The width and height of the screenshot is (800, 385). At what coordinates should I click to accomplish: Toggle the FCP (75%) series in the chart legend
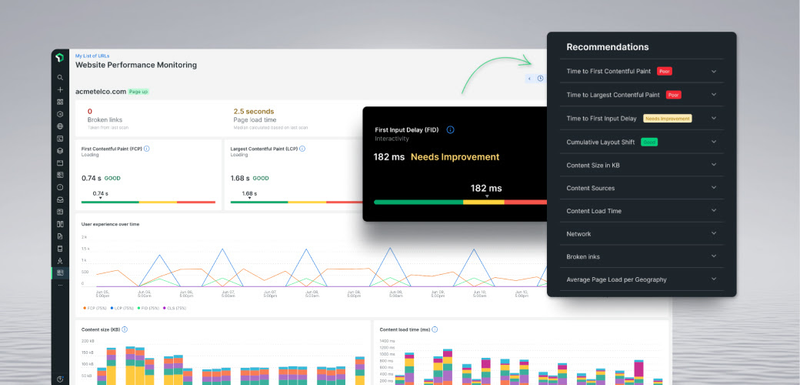94,308
